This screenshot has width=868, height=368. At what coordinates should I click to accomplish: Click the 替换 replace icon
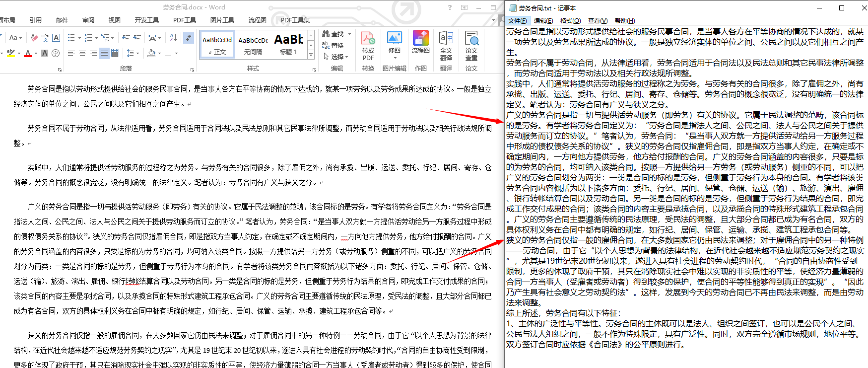(333, 45)
